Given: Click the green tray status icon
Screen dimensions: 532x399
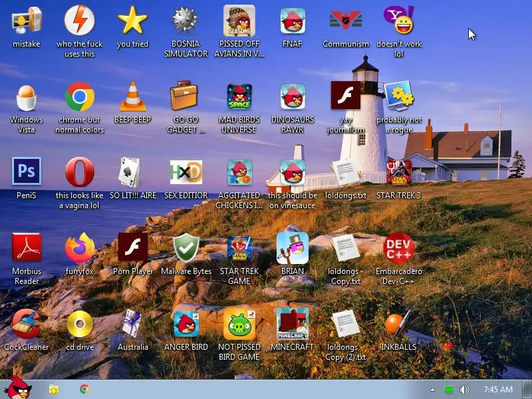Looking at the screenshot, I should [449, 390].
